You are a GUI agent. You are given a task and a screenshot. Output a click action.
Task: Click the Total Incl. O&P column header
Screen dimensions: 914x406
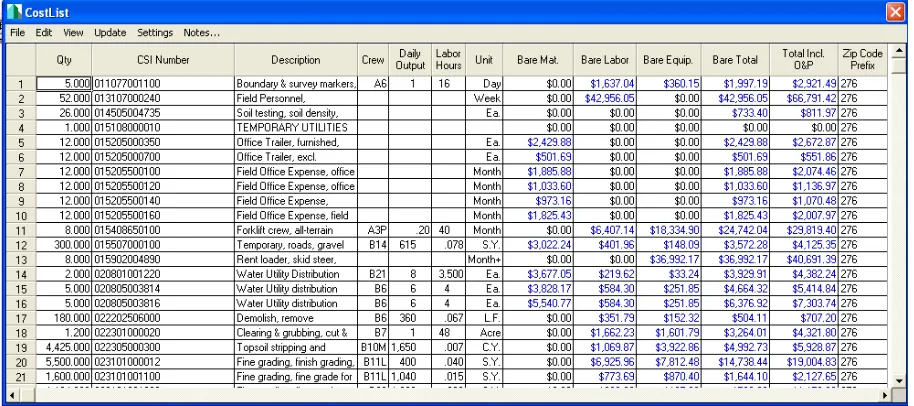click(804, 60)
